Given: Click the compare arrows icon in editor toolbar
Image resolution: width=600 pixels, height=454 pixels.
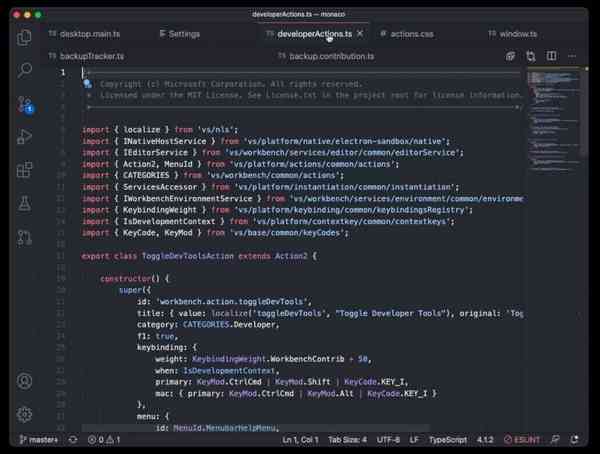Looking at the screenshot, I should (x=531, y=56).
